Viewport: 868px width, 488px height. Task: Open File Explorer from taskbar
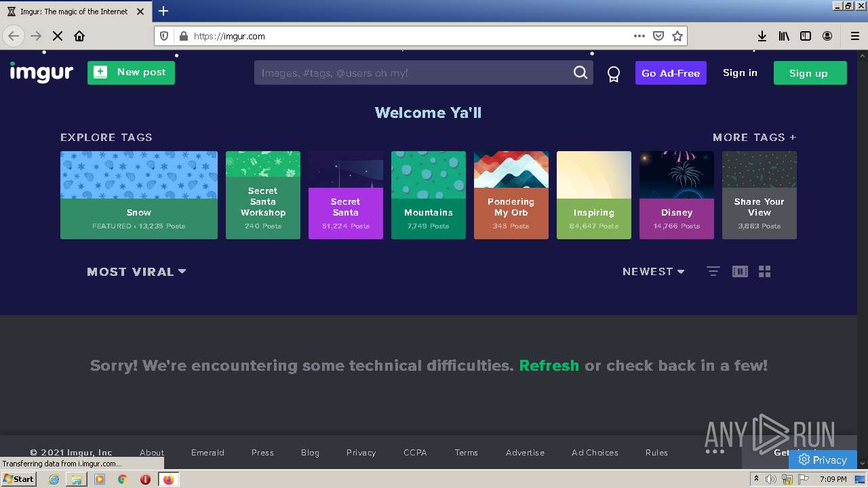click(x=77, y=479)
